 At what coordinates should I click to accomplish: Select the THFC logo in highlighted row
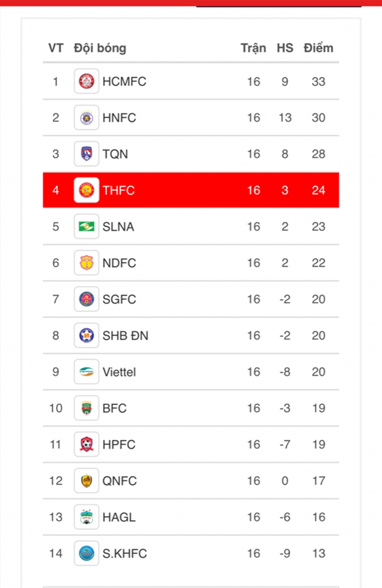pos(86,190)
